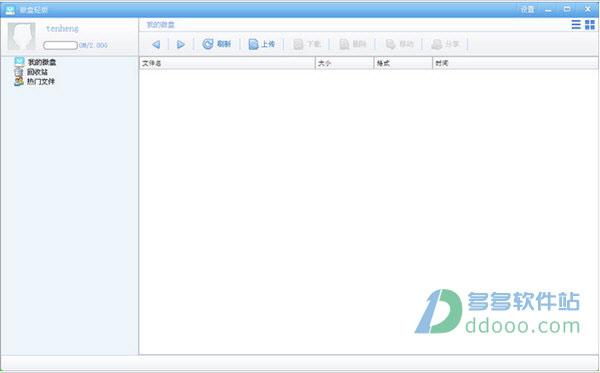Click the app logo in title bar

coord(10,10)
